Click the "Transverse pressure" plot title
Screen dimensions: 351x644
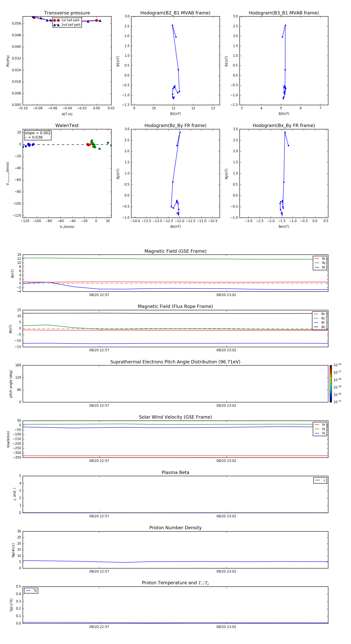click(x=67, y=13)
